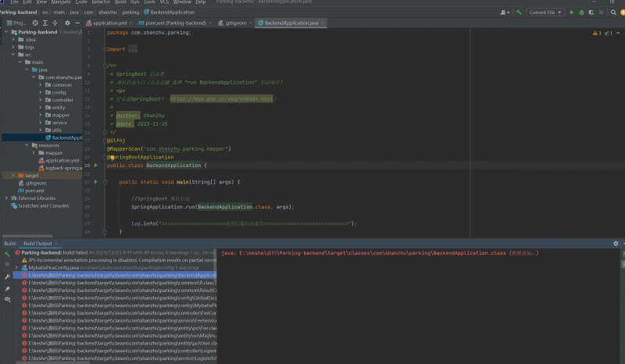Click the java: BackendApplication.class error message text
This screenshot has width=625, height=364.
click(x=380, y=253)
